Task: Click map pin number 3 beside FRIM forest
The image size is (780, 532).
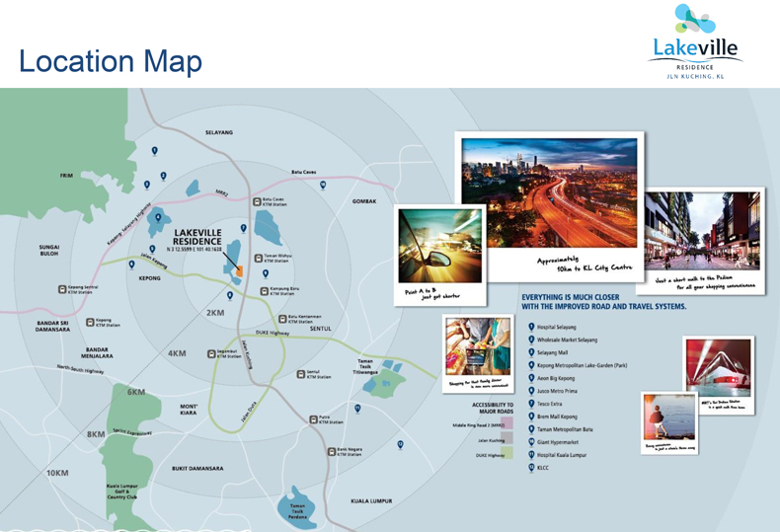Action: [x=147, y=185]
